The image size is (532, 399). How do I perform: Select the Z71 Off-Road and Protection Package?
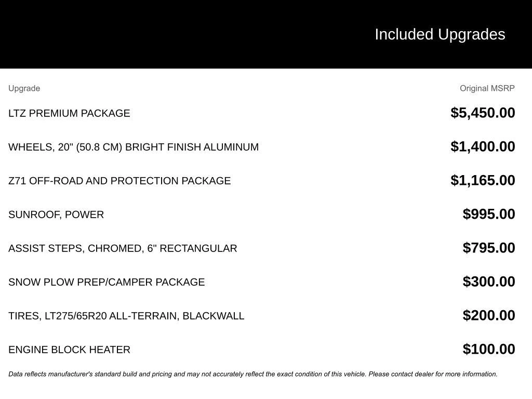pos(119,181)
